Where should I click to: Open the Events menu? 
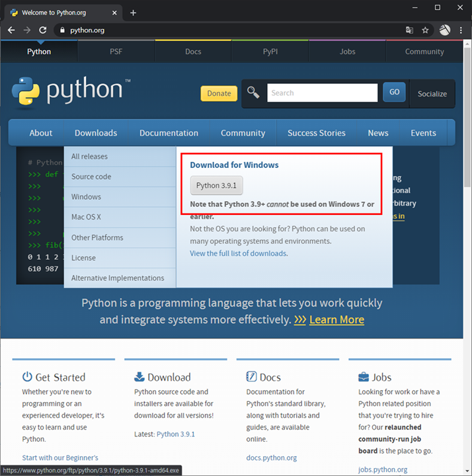click(423, 133)
